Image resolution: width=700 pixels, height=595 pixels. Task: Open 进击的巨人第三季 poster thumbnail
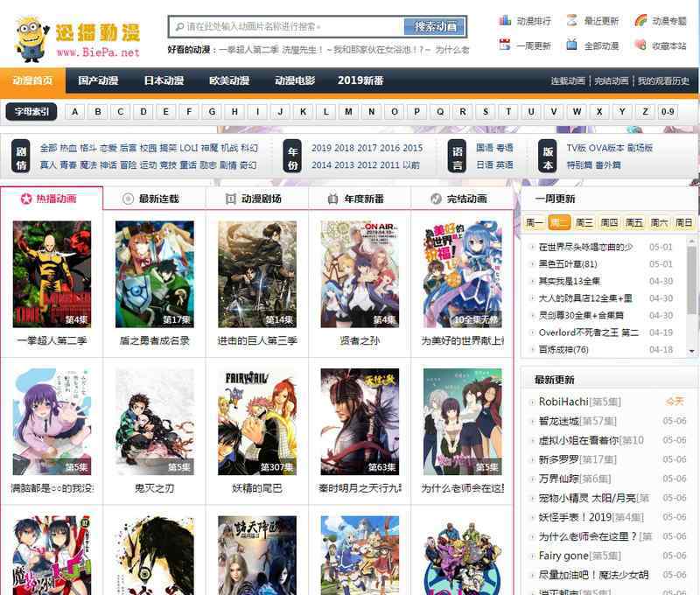tap(257, 274)
